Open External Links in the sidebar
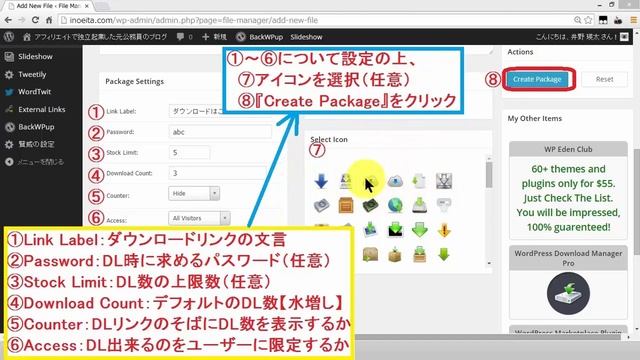 [41, 109]
